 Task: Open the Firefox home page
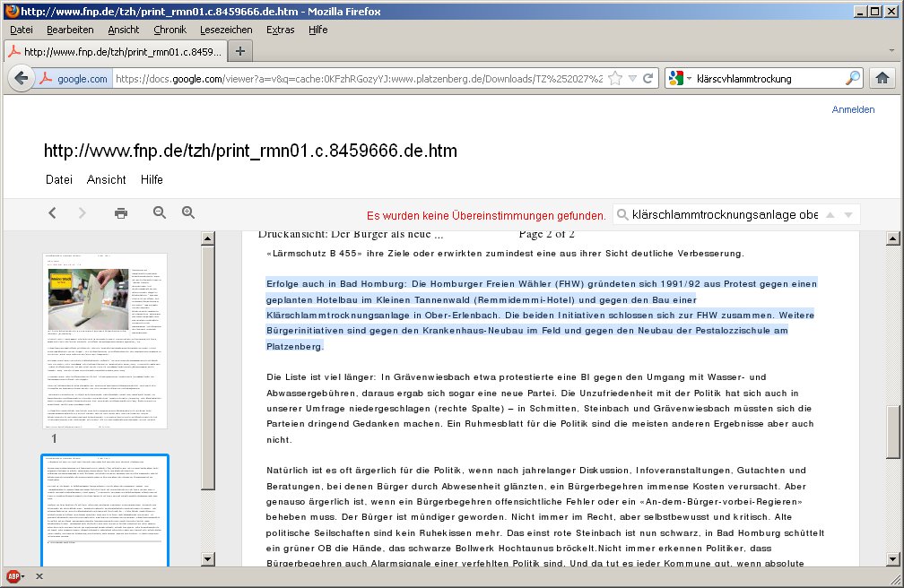coord(882,78)
